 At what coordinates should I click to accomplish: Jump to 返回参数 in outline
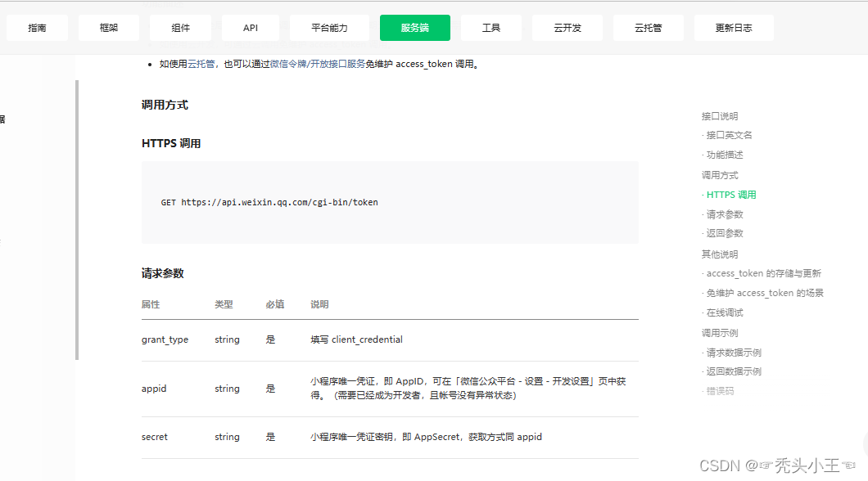pos(725,233)
